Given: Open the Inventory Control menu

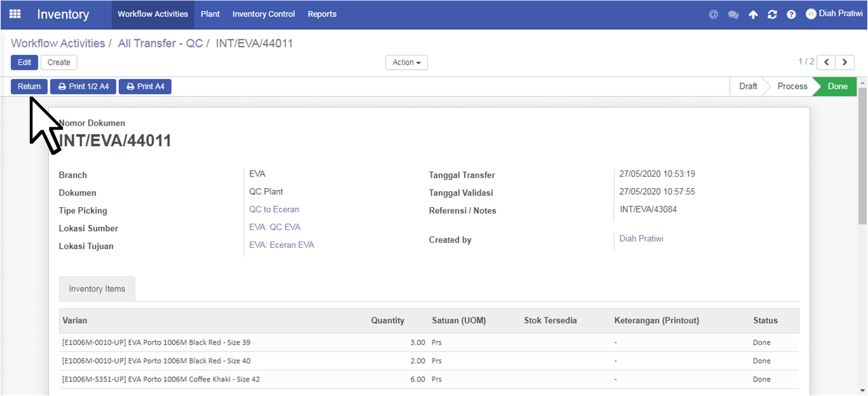Looking at the screenshot, I should pyautogui.click(x=264, y=14).
